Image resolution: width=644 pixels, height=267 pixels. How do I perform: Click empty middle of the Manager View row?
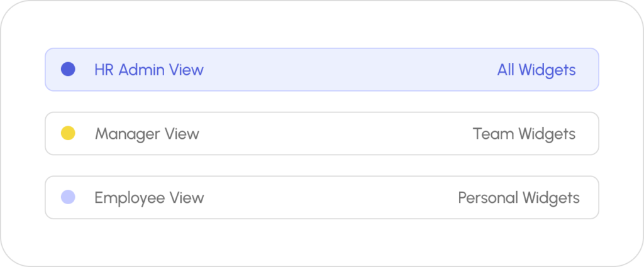coord(333,134)
